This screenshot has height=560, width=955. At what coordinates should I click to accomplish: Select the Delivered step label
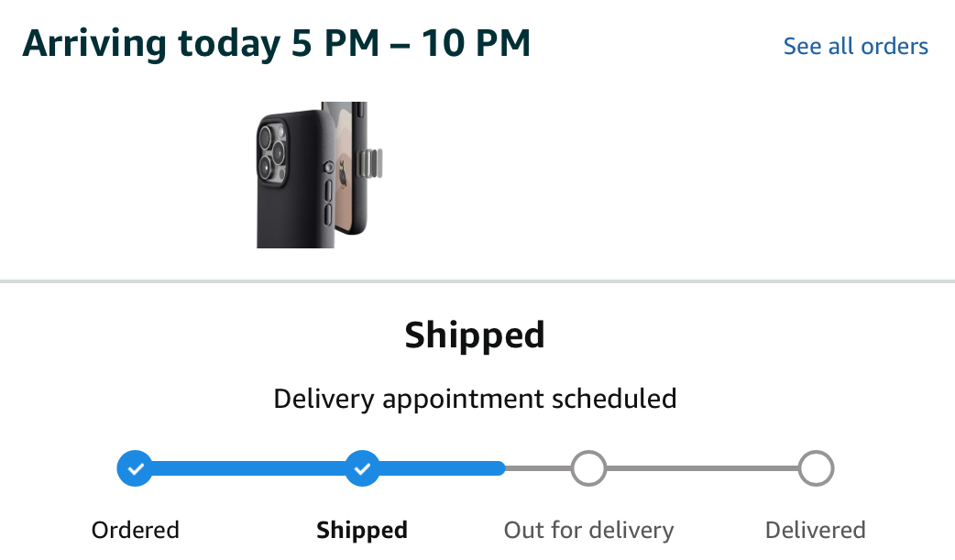815,530
